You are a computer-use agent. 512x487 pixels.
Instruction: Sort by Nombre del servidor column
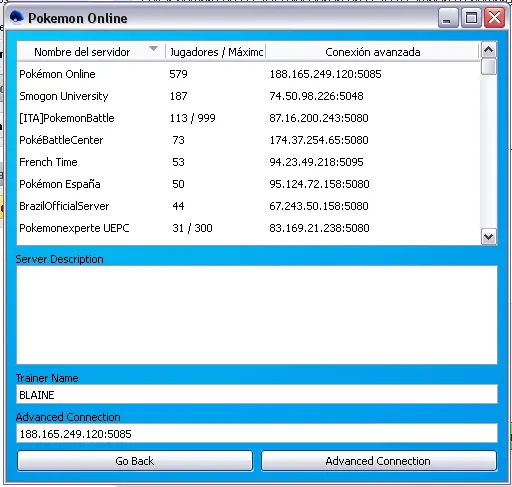91,52
